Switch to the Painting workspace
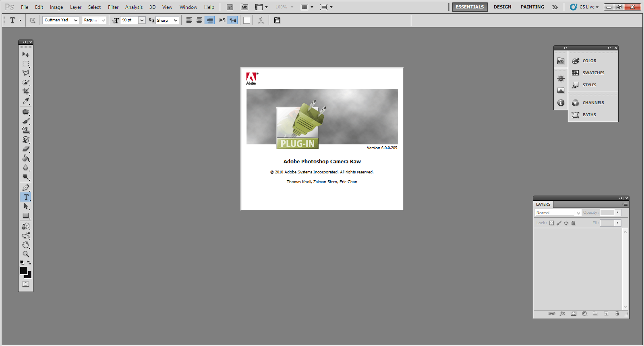 point(532,7)
